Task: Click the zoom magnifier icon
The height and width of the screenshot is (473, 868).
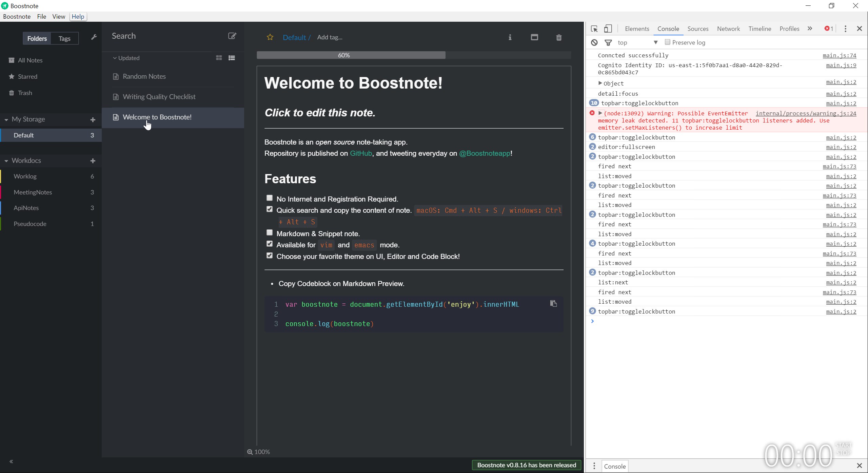Action: pos(250,452)
